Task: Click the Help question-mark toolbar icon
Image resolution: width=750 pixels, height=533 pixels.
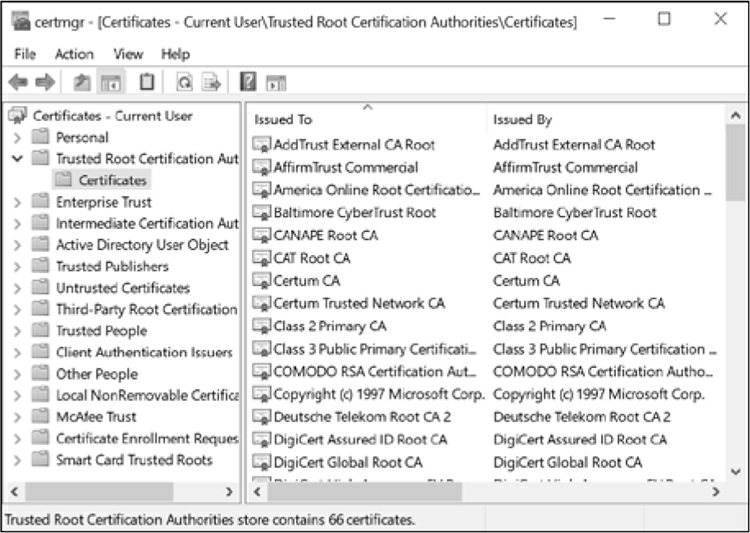Action: (x=248, y=82)
